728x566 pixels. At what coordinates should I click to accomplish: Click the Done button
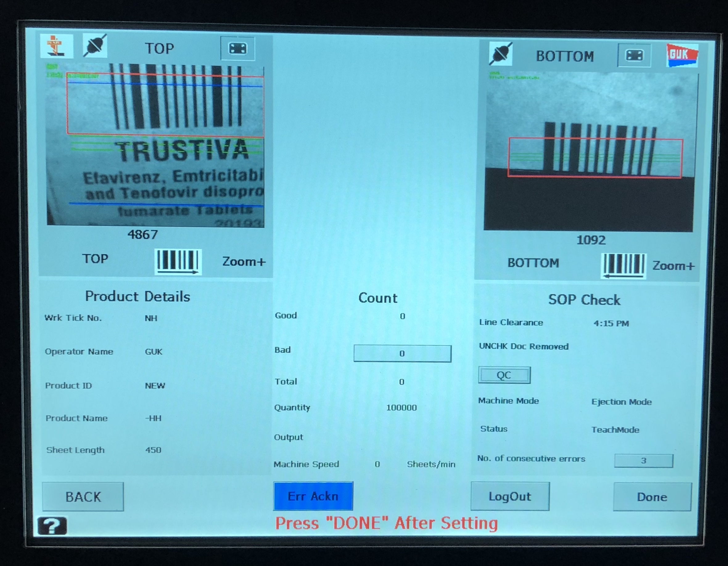click(x=652, y=497)
